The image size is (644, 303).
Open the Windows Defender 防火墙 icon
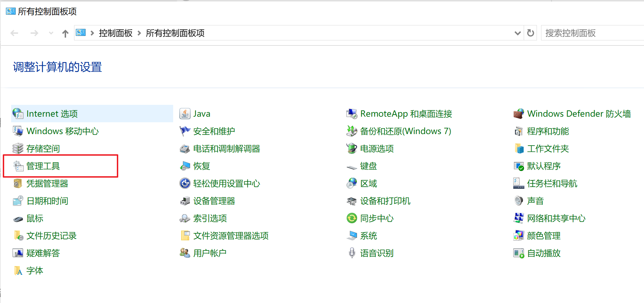click(518, 114)
